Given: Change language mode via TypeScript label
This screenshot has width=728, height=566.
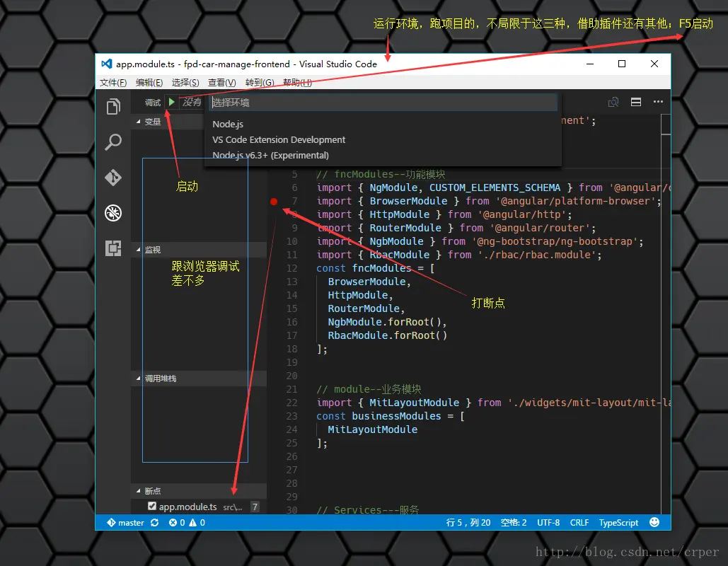Looking at the screenshot, I should click(618, 522).
